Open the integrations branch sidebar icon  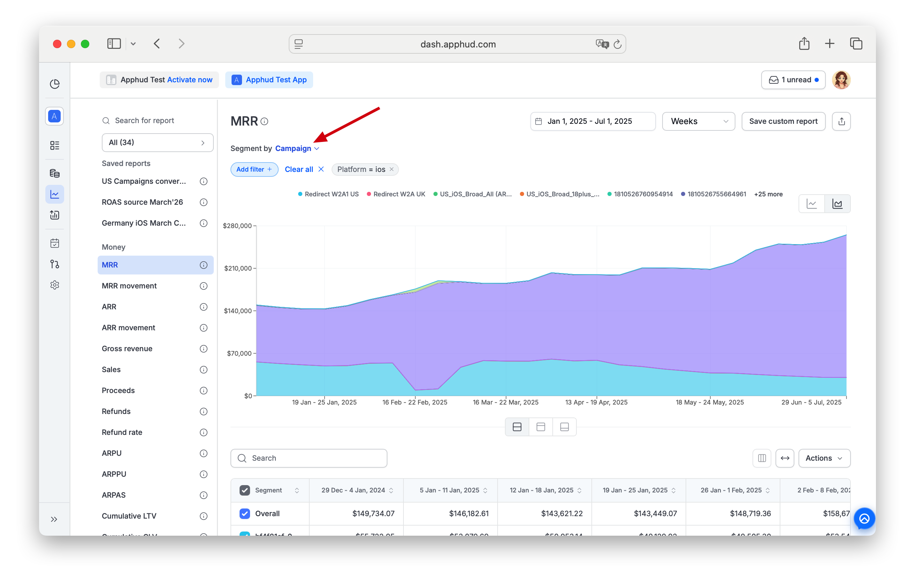(55, 264)
